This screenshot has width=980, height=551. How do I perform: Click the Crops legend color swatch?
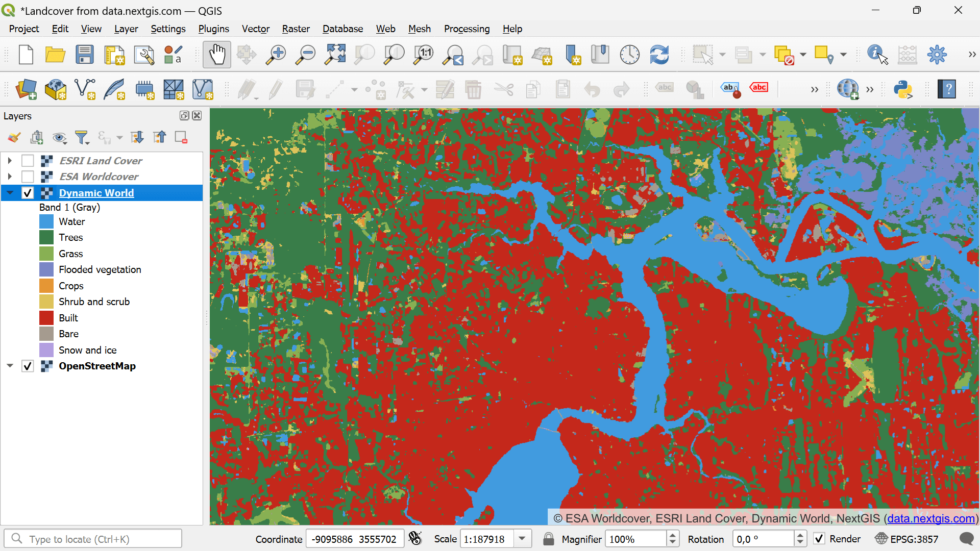(46, 286)
